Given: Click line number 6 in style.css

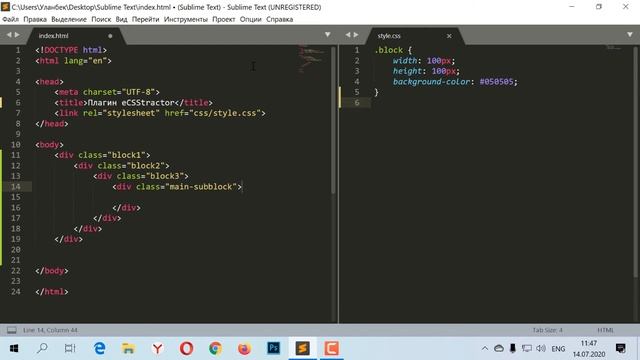Looking at the screenshot, I should [357, 102].
